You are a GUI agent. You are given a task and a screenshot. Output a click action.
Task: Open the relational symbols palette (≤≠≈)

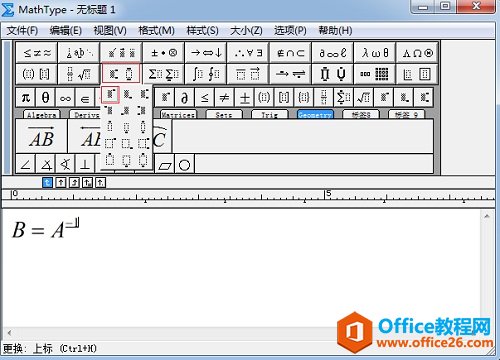(x=37, y=53)
